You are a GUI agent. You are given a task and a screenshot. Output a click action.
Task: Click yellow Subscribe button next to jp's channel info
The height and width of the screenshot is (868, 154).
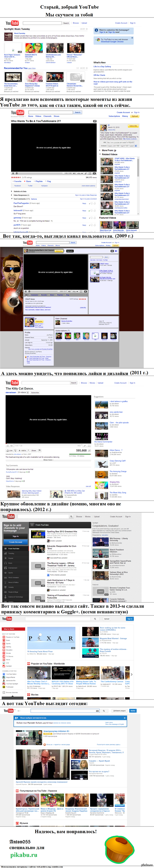click(133, 126)
